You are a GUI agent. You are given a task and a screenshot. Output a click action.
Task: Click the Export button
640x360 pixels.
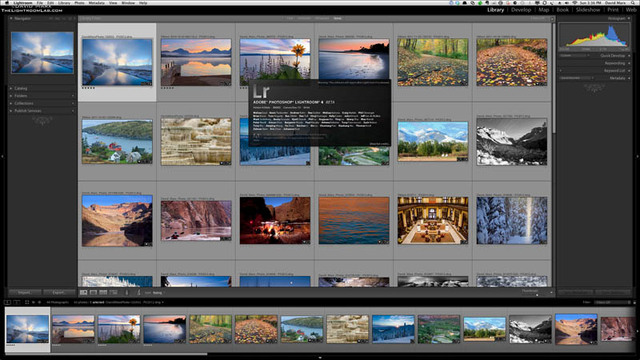pos(59,293)
